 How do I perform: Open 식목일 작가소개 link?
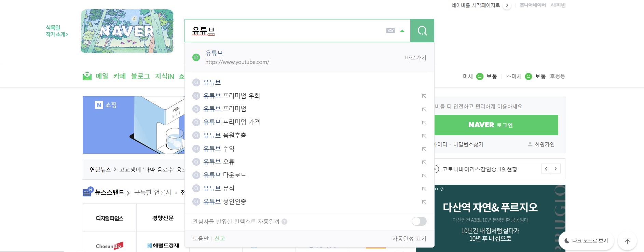(x=57, y=31)
